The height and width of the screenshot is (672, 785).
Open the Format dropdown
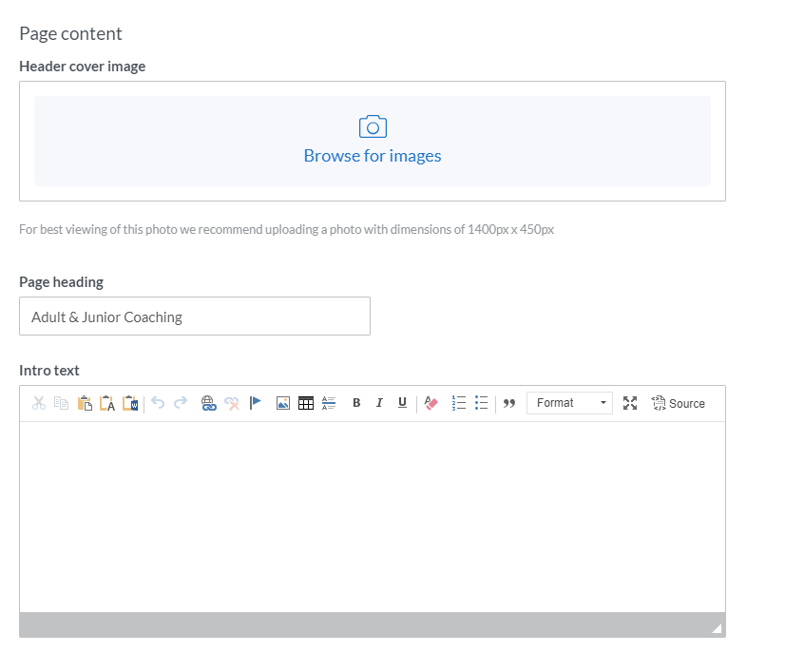pos(569,403)
